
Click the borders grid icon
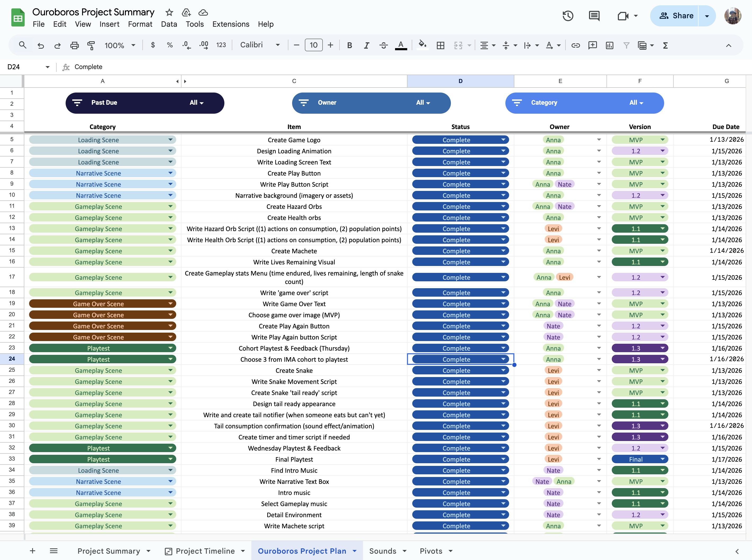click(x=440, y=45)
